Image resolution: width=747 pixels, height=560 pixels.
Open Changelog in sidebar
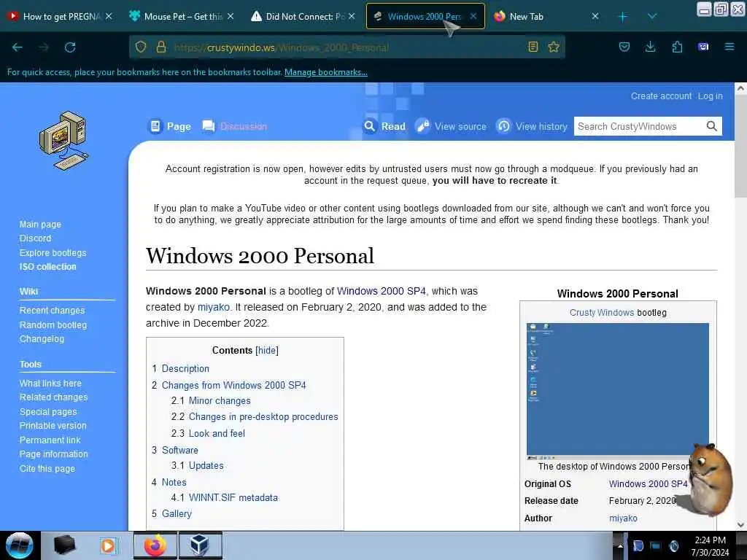42,339
